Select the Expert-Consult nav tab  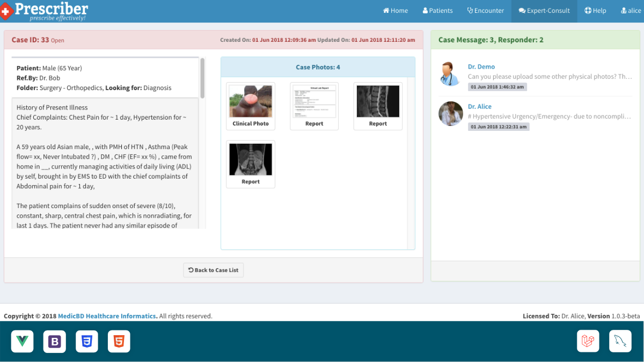coord(544,11)
